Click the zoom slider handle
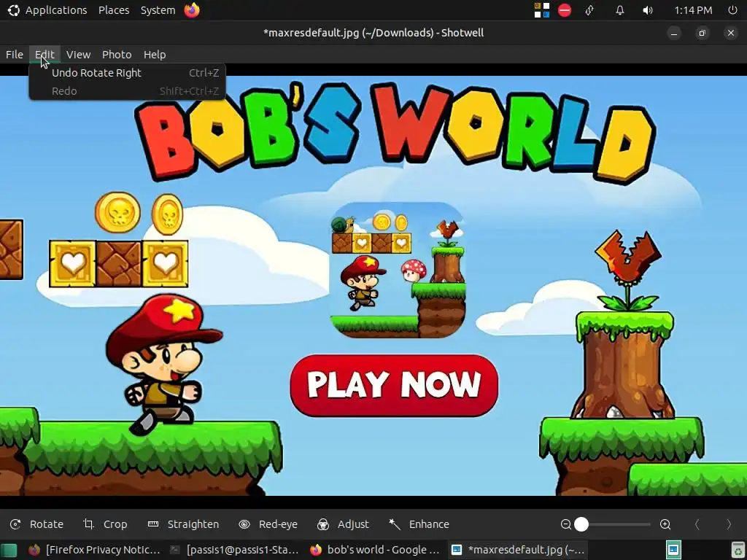 point(581,524)
